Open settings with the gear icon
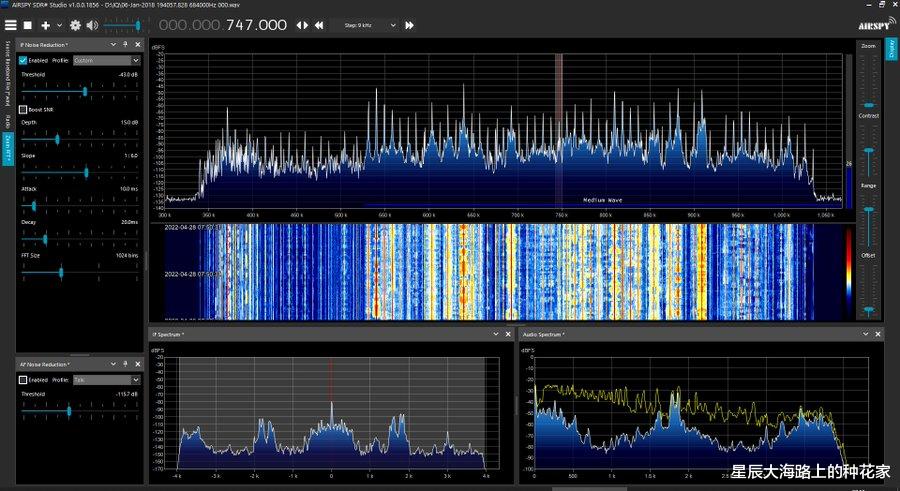 (x=75, y=25)
